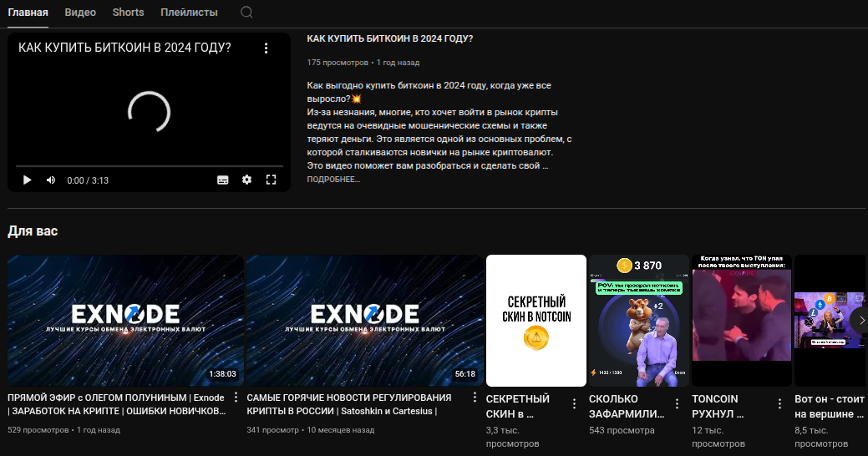
Task: Open the СЕКРЕТНЫЙ СКИН в … title
Action: click(518, 406)
